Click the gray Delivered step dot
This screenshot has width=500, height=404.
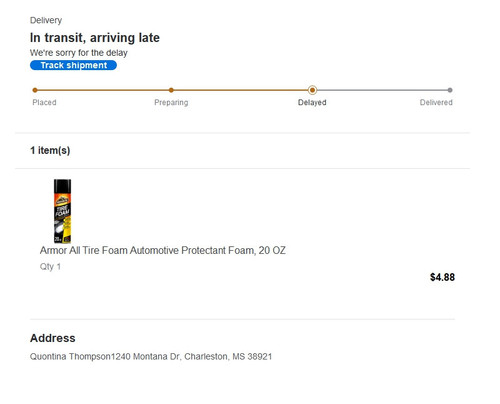click(x=450, y=90)
